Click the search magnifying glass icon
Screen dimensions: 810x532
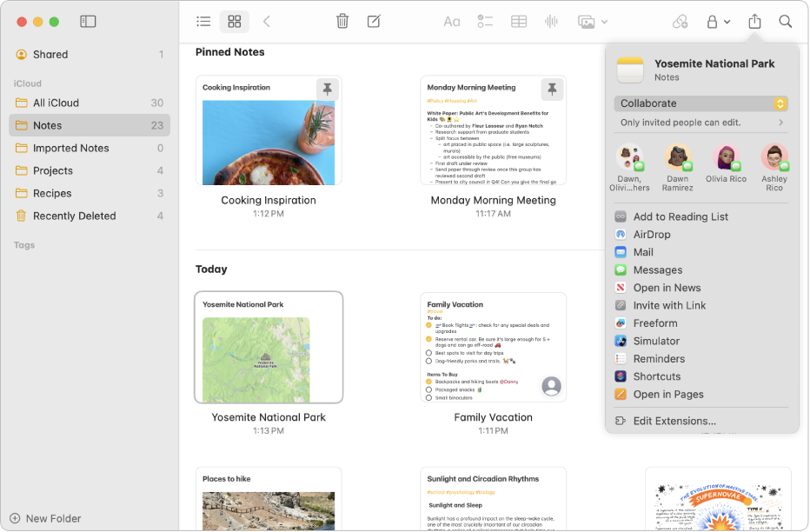click(x=785, y=22)
